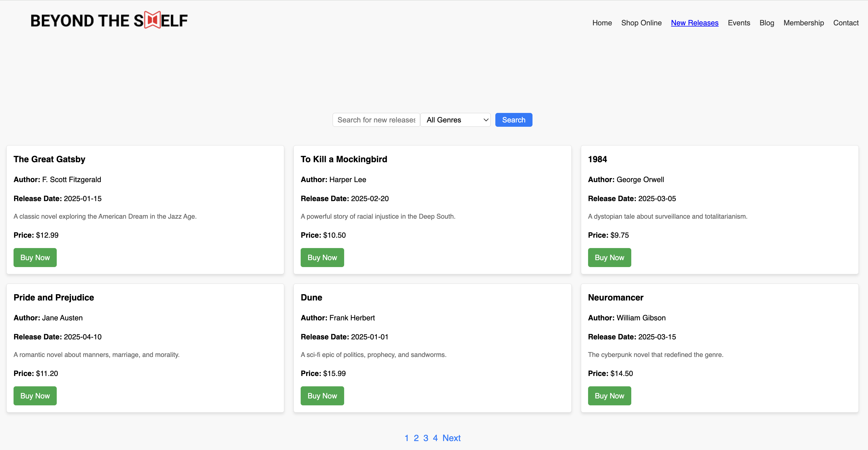Navigate to the Events page
The height and width of the screenshot is (450, 868).
click(x=739, y=23)
